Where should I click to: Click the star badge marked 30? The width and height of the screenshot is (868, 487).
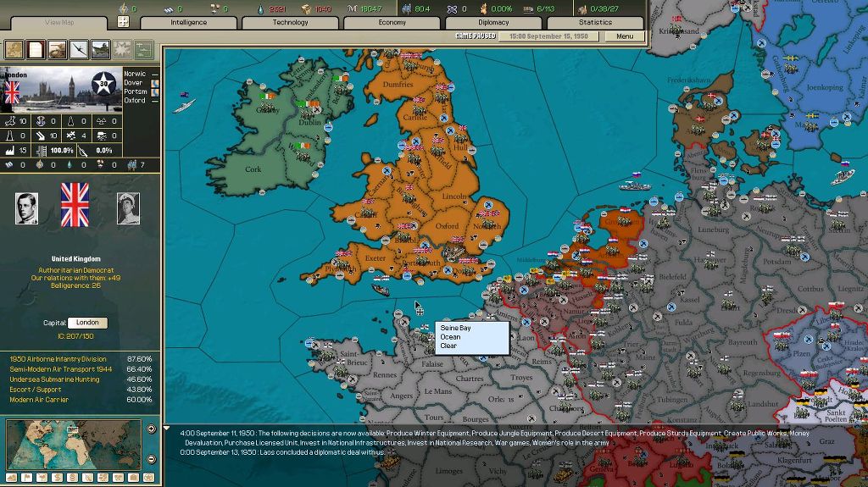[103, 84]
